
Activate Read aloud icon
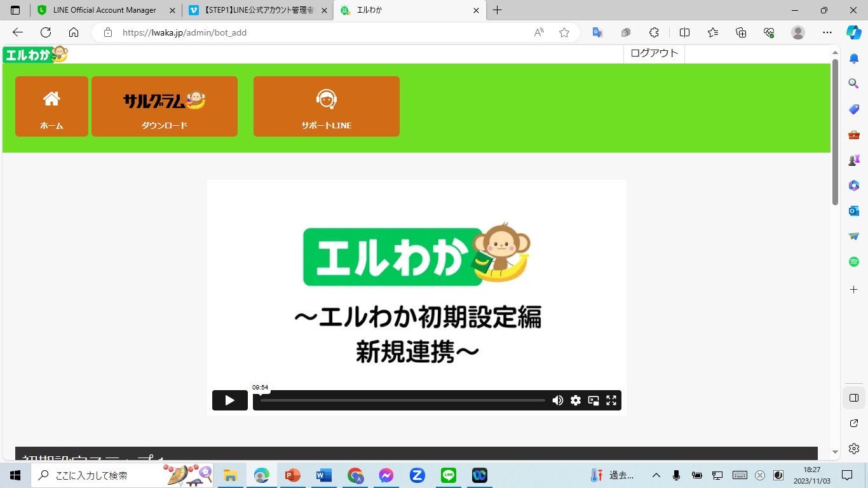click(x=539, y=32)
